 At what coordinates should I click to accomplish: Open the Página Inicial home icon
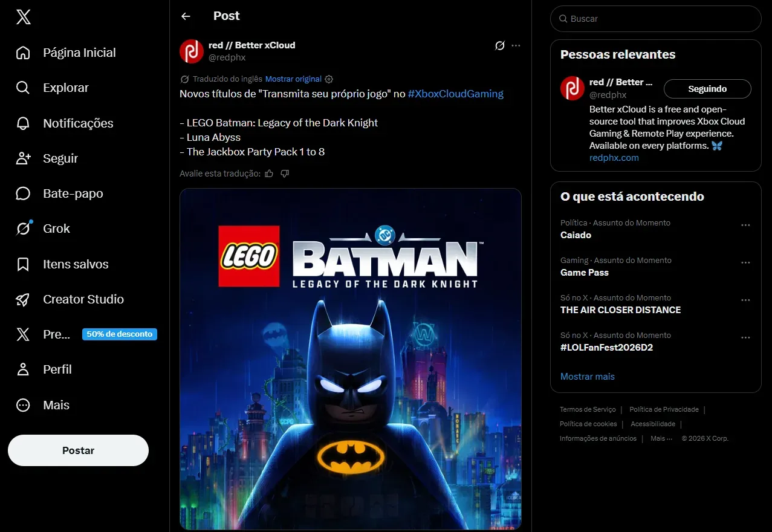[23, 53]
